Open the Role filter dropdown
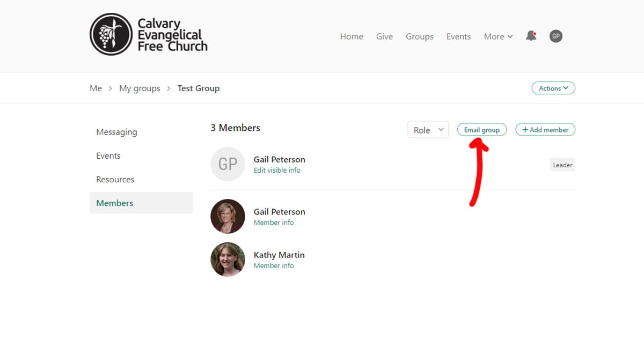Viewport: 644px width, 362px height. pyautogui.click(x=428, y=130)
